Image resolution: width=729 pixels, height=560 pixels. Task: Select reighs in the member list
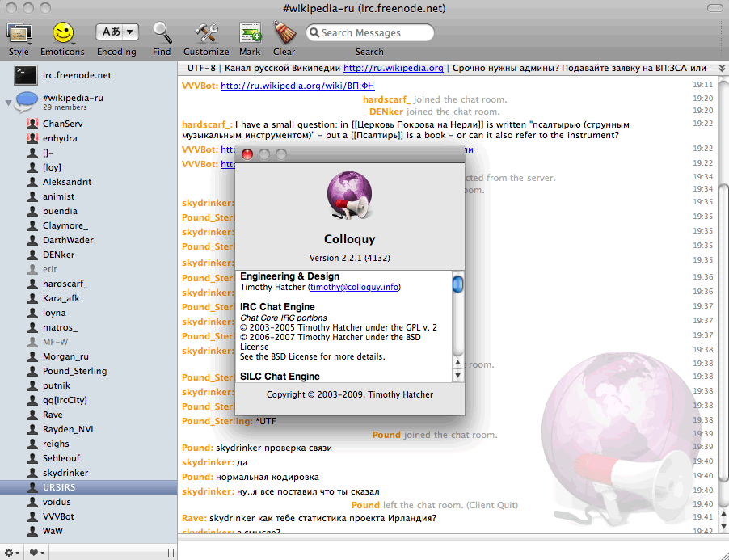pos(88,444)
